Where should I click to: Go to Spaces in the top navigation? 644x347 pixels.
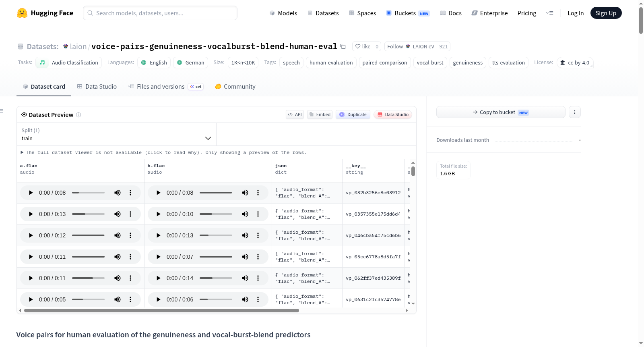click(x=363, y=13)
